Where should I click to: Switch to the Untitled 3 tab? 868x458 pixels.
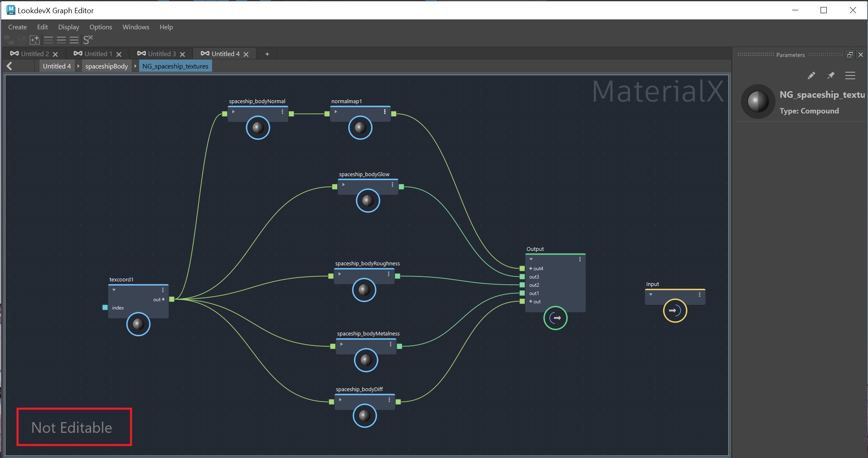click(x=162, y=54)
